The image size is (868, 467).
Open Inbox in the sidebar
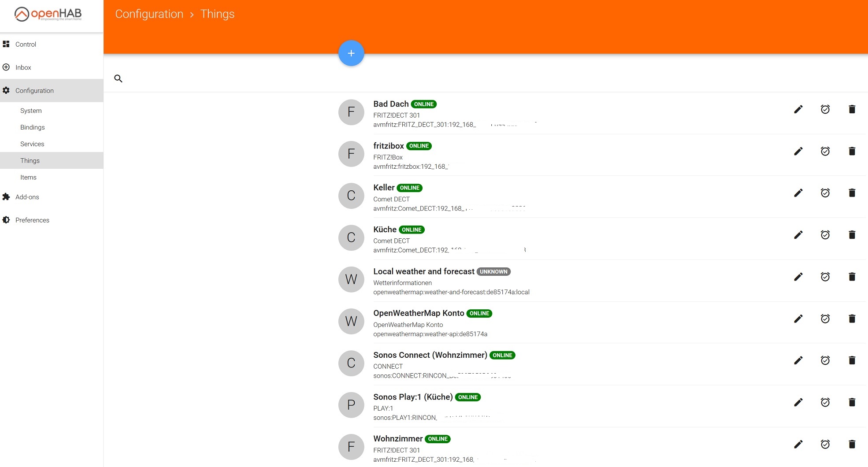pyautogui.click(x=52, y=67)
